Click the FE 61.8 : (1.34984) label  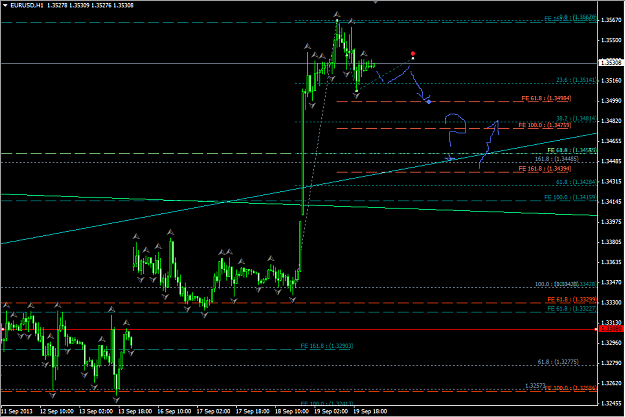[x=546, y=98]
